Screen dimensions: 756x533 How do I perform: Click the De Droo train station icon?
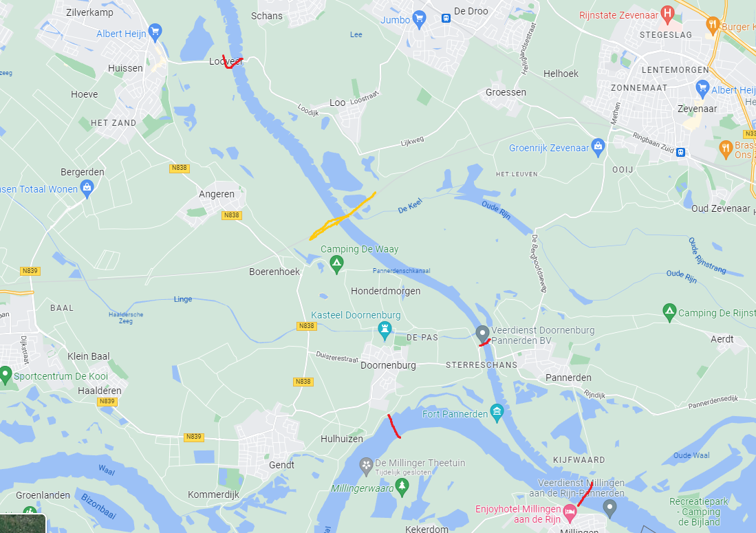446,19
